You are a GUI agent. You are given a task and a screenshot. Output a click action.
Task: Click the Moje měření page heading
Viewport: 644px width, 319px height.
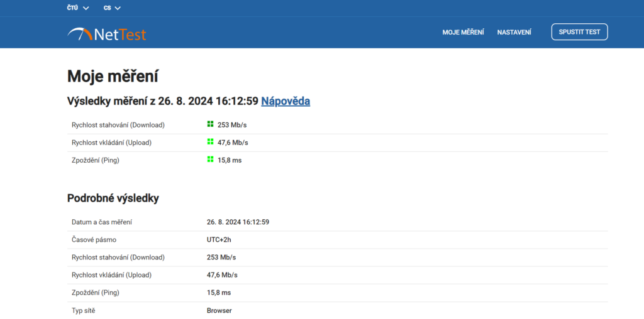[112, 77]
